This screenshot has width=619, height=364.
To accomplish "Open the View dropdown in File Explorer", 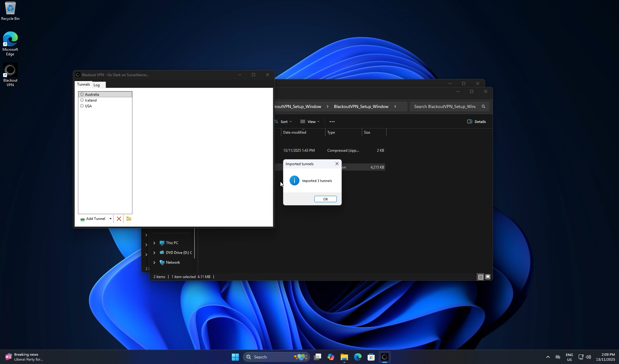I will (x=309, y=121).
